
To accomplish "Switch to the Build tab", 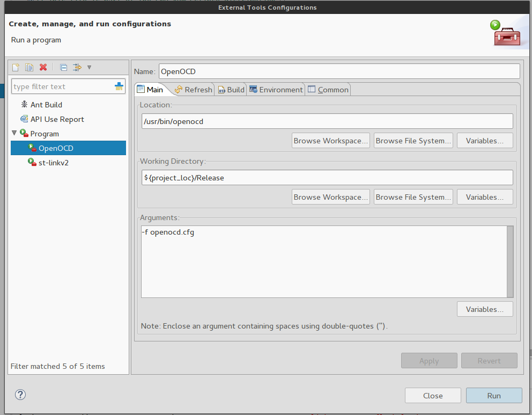I will pyautogui.click(x=231, y=90).
